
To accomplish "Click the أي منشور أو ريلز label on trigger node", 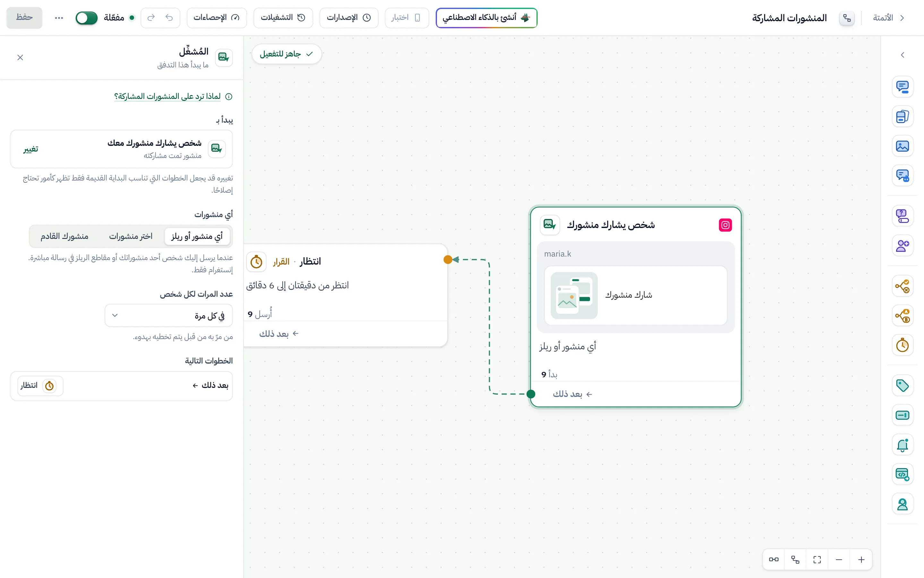I will click(568, 347).
